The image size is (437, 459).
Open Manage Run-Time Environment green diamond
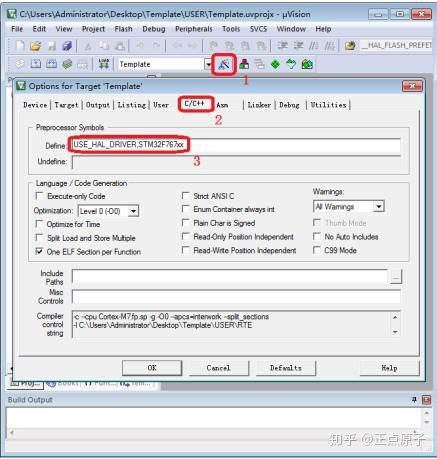(275, 64)
